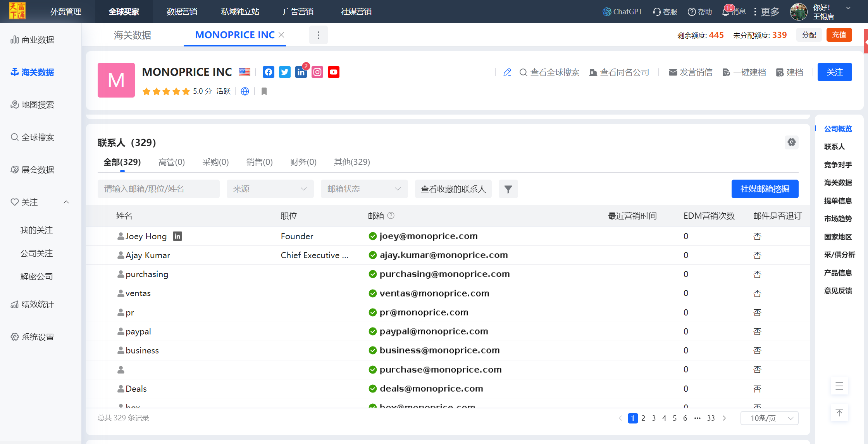Screen dimensions: 868x444
Task: Click the 分配 allocate button
Action: pos(809,35)
